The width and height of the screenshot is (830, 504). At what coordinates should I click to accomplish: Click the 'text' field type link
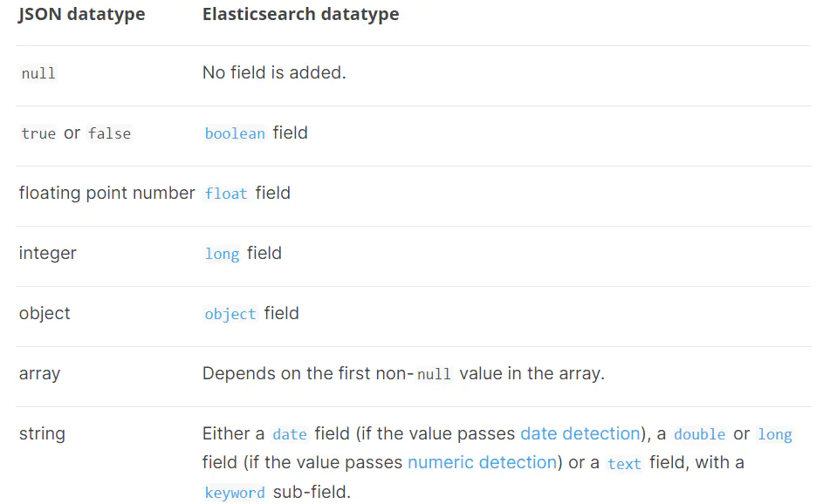(x=624, y=464)
